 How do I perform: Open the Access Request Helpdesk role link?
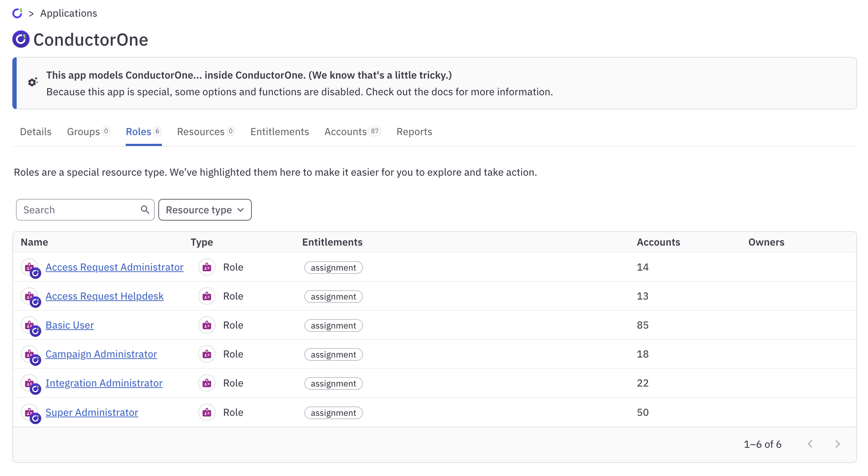(x=105, y=296)
